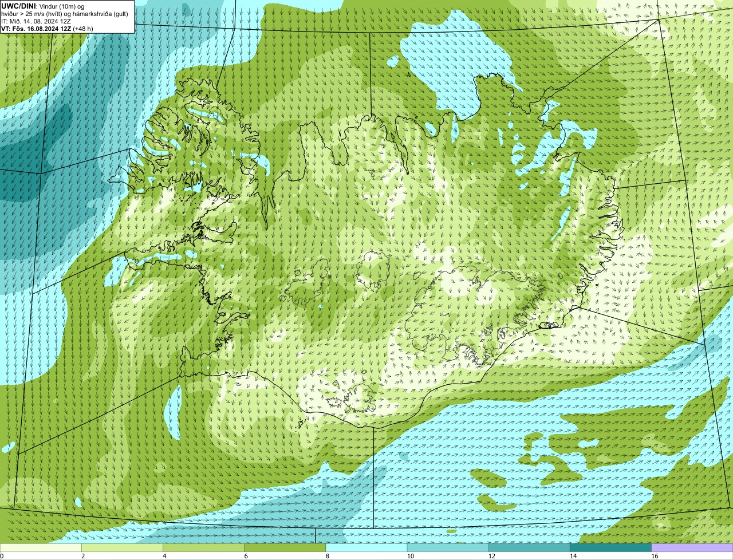Click the '2' tick label on the color scale
The image size is (733, 560).
[x=83, y=556]
